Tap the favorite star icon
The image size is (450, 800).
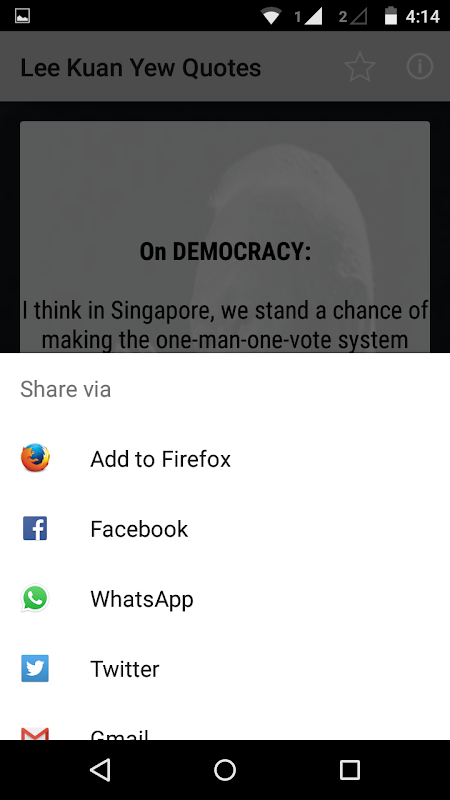(x=360, y=67)
